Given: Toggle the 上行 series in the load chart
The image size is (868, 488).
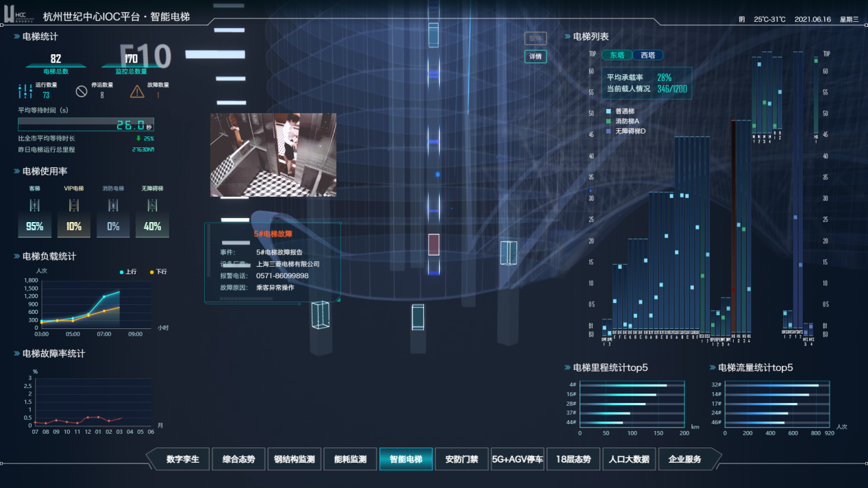Looking at the screenshot, I should coord(127,272).
